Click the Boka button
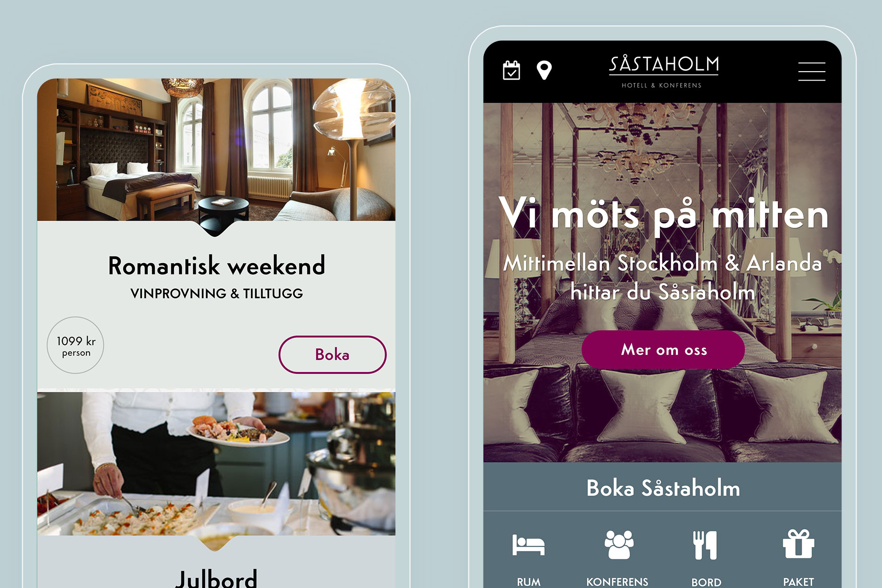The image size is (882, 588). pyautogui.click(x=332, y=355)
